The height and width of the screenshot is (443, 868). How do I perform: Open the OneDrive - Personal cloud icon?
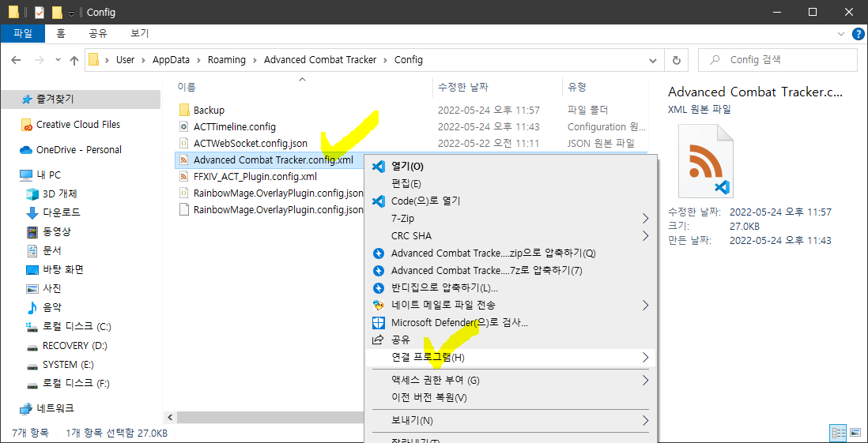click(x=27, y=150)
